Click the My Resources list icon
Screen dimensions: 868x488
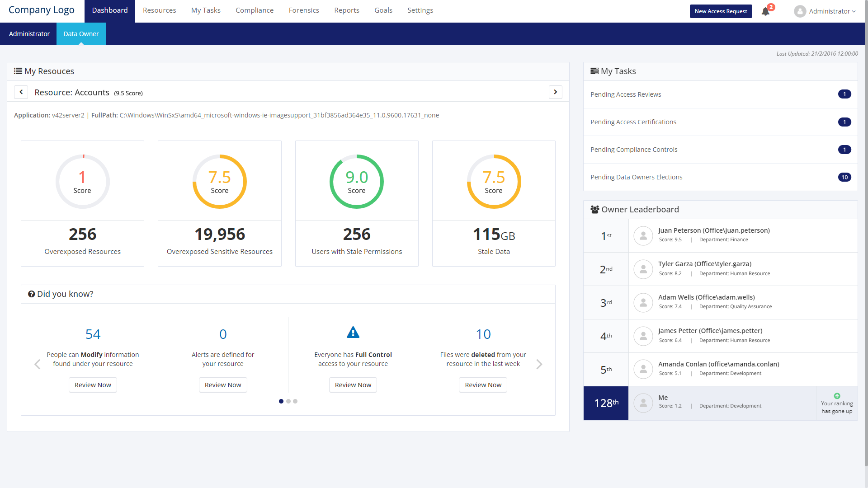coord(18,71)
